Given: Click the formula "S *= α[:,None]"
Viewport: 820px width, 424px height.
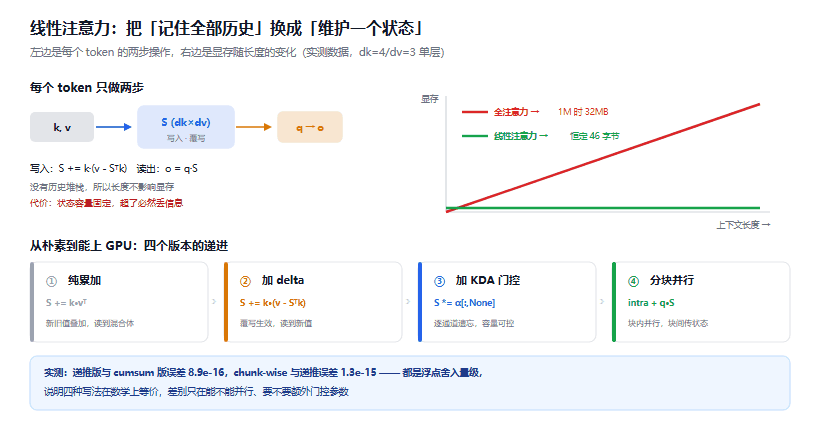Looking at the screenshot, I should [x=464, y=303].
